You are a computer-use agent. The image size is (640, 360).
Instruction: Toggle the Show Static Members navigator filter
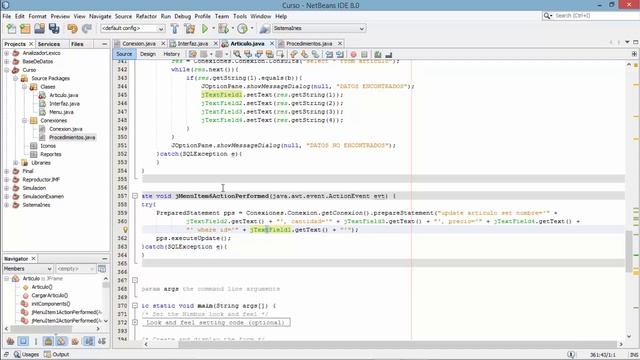point(36,341)
